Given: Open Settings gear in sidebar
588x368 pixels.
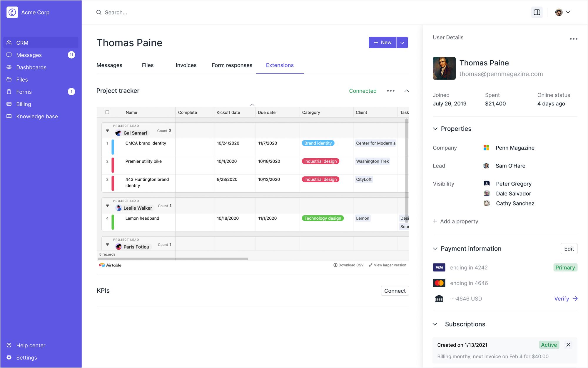Looking at the screenshot, I should point(9,357).
